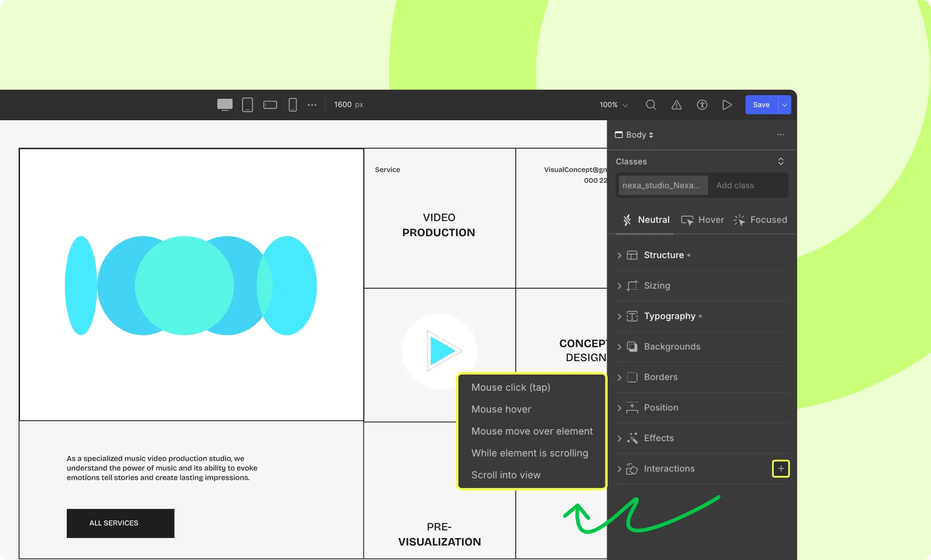Switch to mobile phone viewport
Image resolution: width=931 pixels, height=560 pixels.
[293, 104]
